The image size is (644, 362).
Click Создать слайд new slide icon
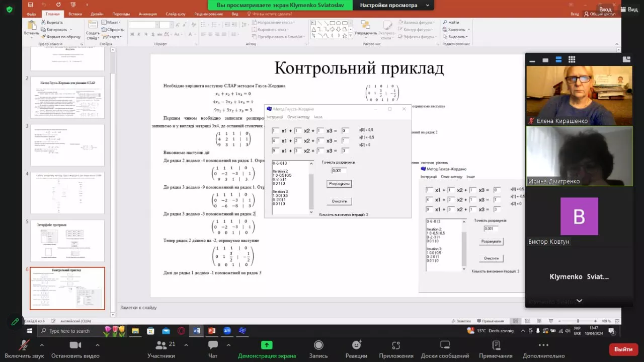93,25
